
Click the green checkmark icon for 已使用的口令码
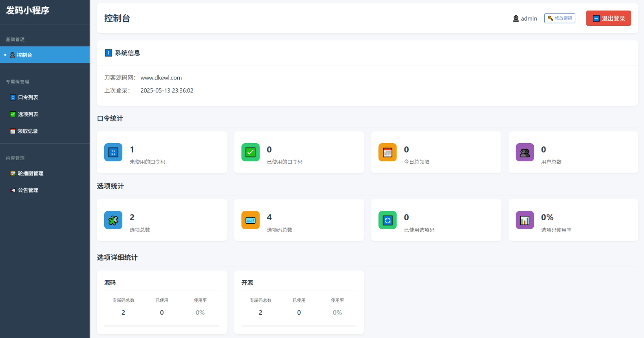pyautogui.click(x=250, y=152)
